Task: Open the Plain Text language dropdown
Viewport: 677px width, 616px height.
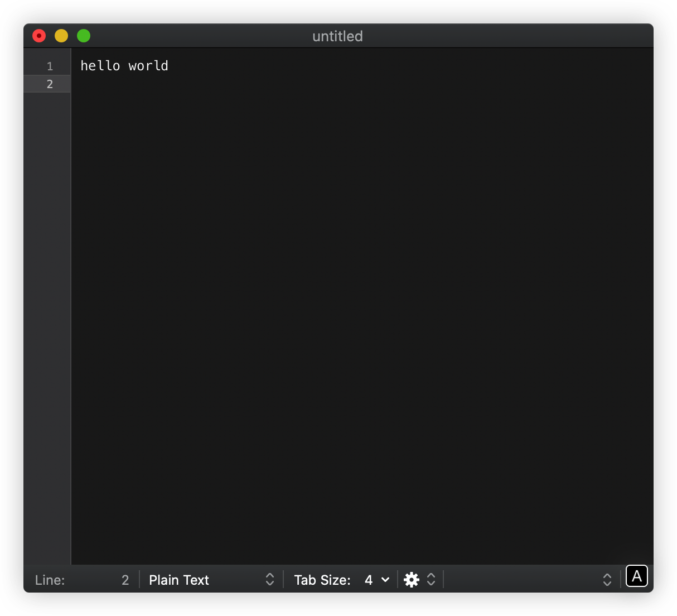Action: [x=179, y=580]
